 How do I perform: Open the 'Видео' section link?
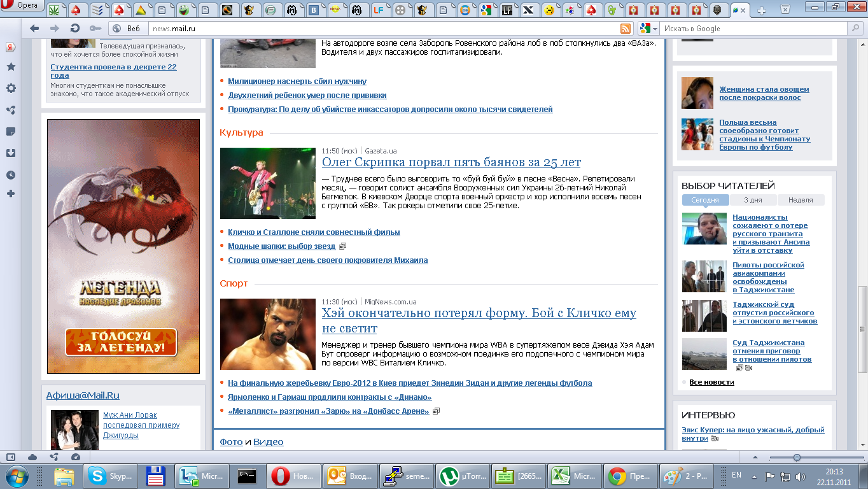pos(269,442)
